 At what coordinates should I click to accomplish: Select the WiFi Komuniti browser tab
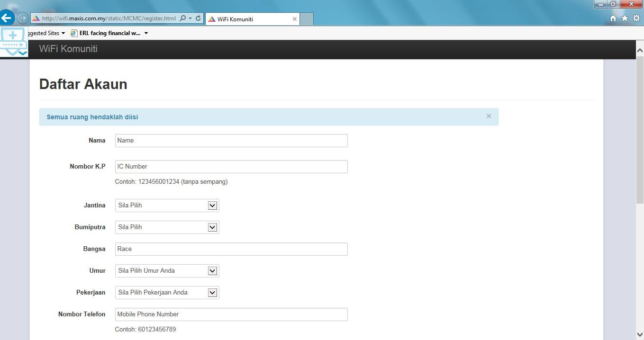(x=253, y=19)
